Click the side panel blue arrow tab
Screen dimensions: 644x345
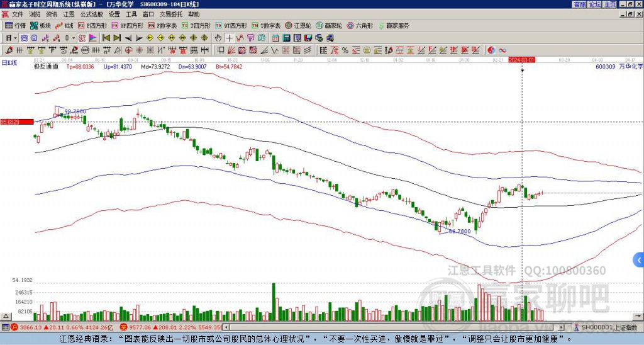(639, 260)
